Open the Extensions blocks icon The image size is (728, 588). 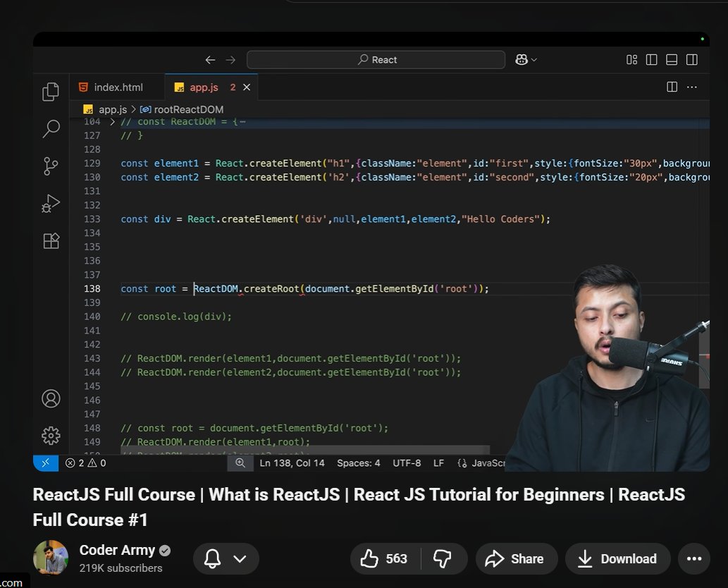pos(51,240)
